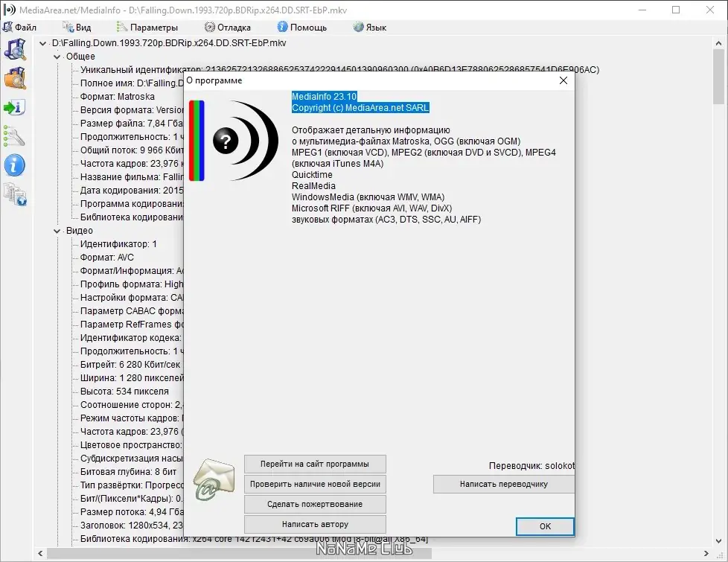Click the vertical scrollbar thumb

pyautogui.click(x=719, y=77)
